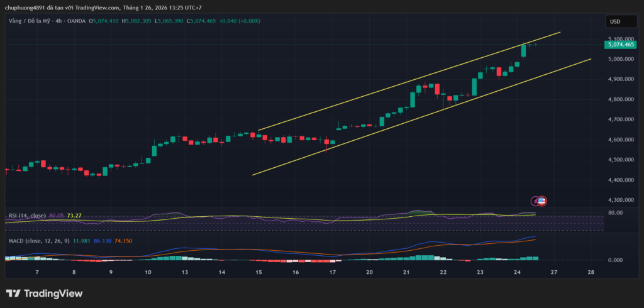Image resolution: width=644 pixels, height=308 pixels.
Task: Click the MACD value 86.130 in blue
Action: point(103,241)
